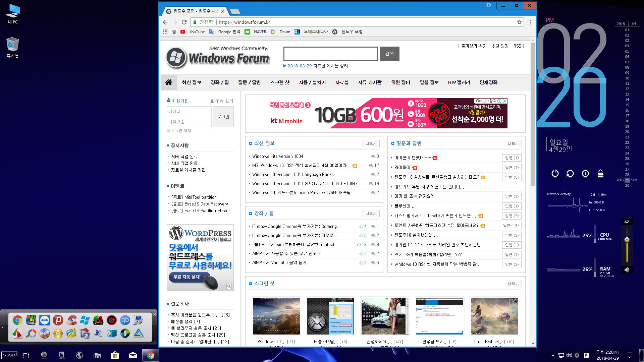This screenshot has height=362, width=644.
Task: Close the 윈도우 포럼 browser tab
Action: pyautogui.click(x=222, y=11)
